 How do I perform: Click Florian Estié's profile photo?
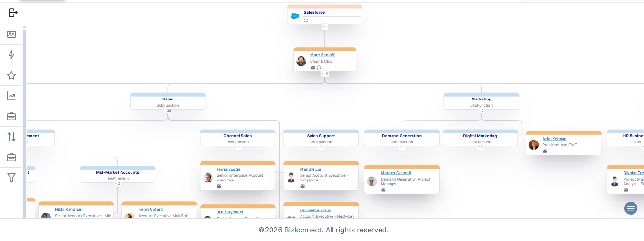(208, 178)
